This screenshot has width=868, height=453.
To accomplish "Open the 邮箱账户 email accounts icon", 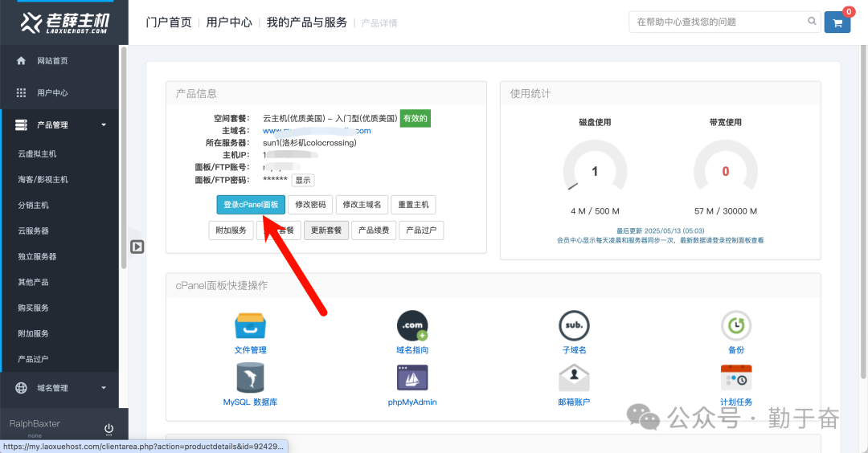I will 574,377.
